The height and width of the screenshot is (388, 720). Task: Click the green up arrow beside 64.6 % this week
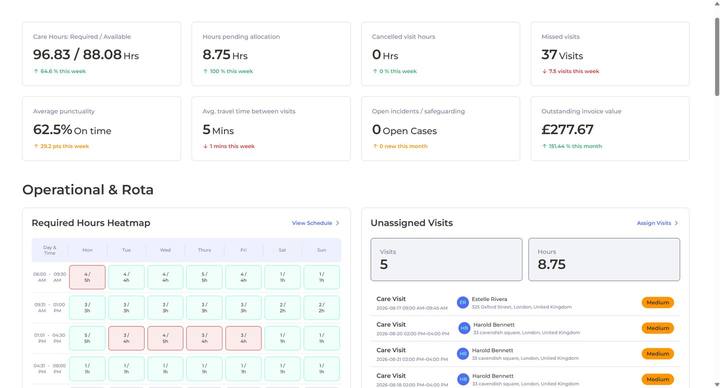[36, 71]
